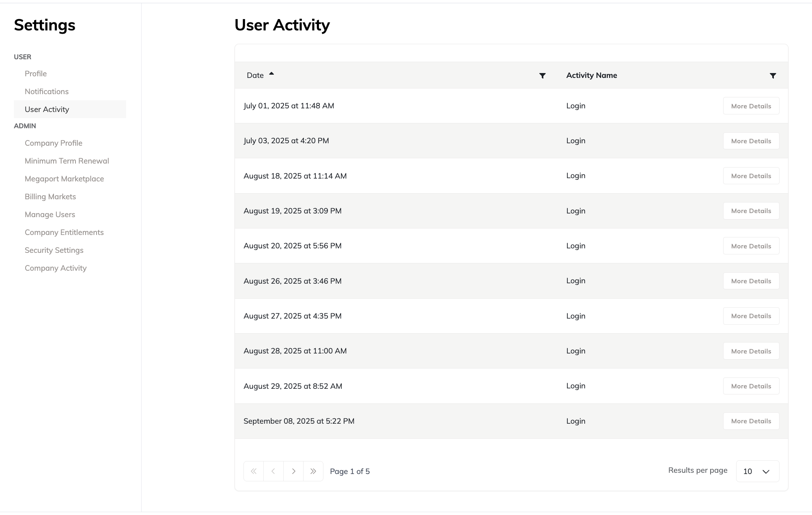The height and width of the screenshot is (515, 812).
Task: Open More Details for the September 08 login
Action: 751,421
